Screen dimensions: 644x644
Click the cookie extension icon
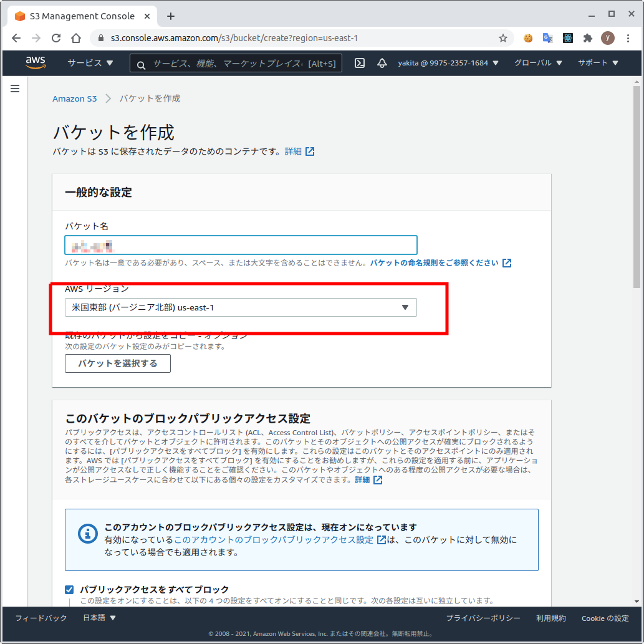[x=528, y=38]
